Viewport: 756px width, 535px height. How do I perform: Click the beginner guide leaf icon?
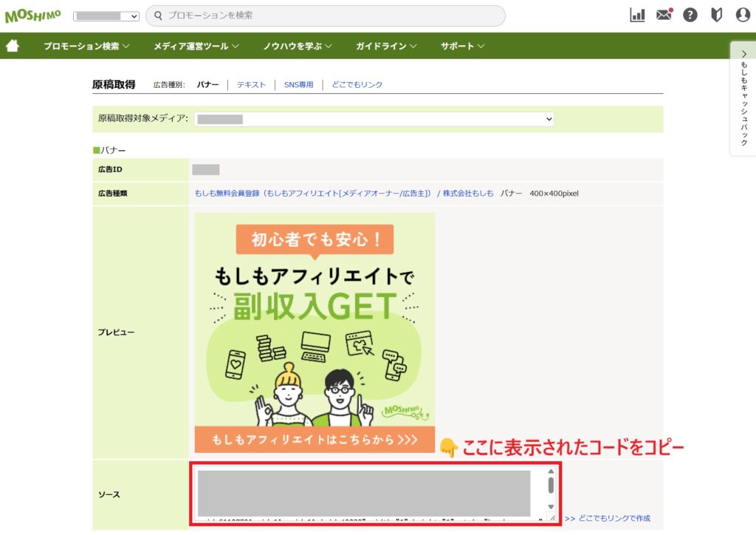[716, 15]
